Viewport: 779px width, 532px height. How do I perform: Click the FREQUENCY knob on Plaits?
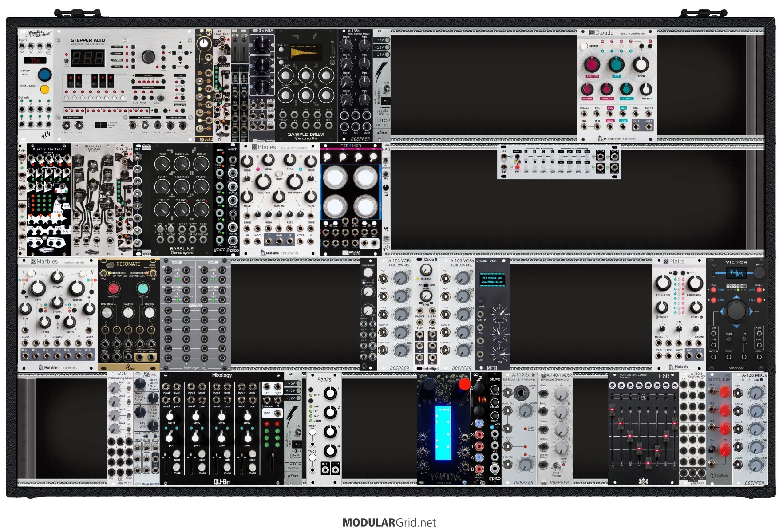click(663, 283)
